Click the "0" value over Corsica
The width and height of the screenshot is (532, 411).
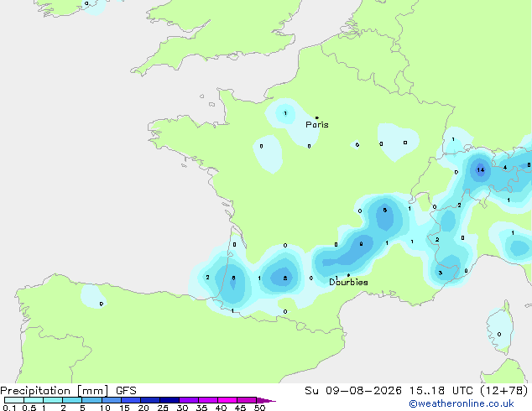click(499, 335)
